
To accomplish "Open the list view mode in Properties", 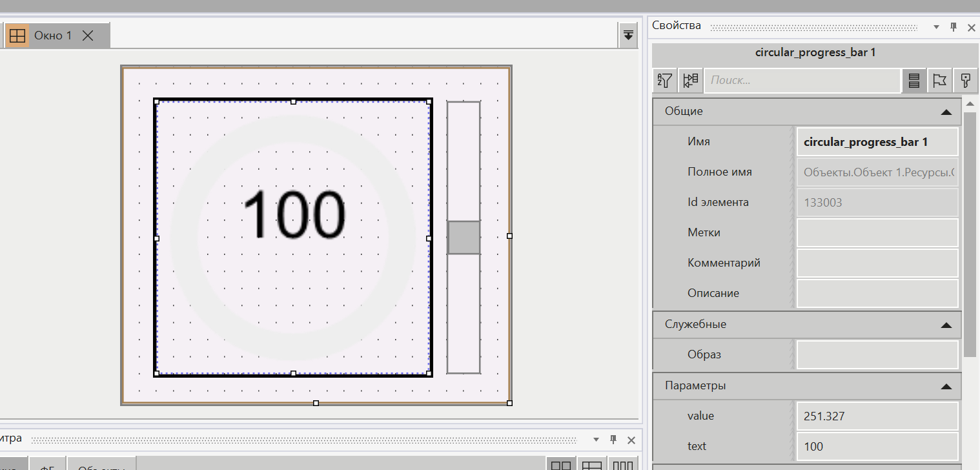I will tap(914, 81).
